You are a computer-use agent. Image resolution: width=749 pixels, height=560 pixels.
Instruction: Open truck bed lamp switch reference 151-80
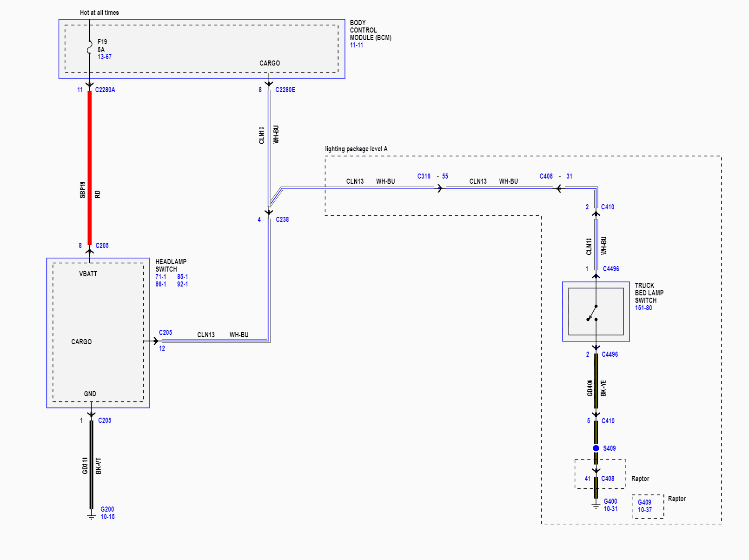pyautogui.click(x=643, y=308)
